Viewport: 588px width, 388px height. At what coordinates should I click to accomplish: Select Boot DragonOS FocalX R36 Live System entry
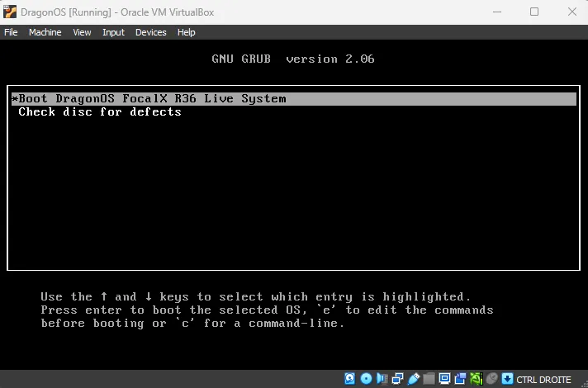pos(294,98)
